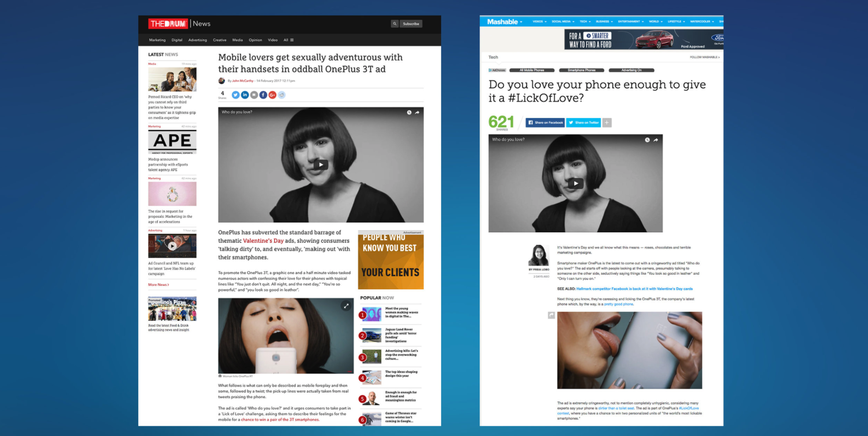Click the pretty good phone link on Mashable
The image size is (868, 436).
click(x=618, y=304)
